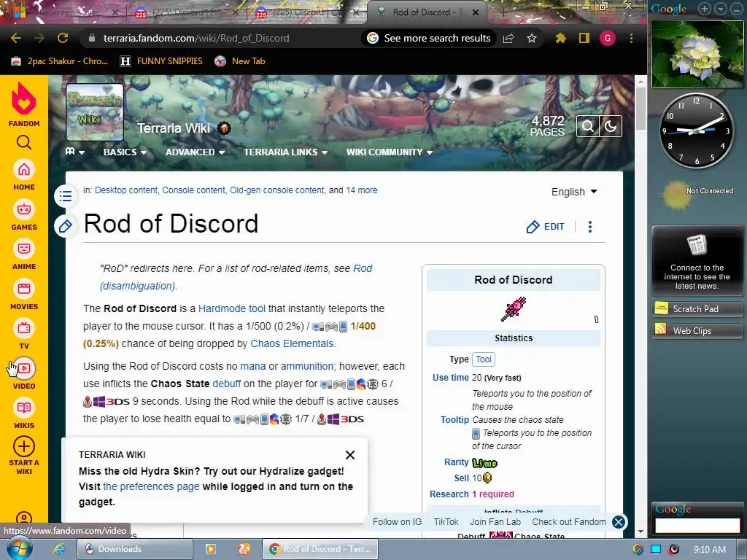Click browser back arrow
Image resolution: width=747 pixels, height=560 pixels.
click(x=16, y=38)
